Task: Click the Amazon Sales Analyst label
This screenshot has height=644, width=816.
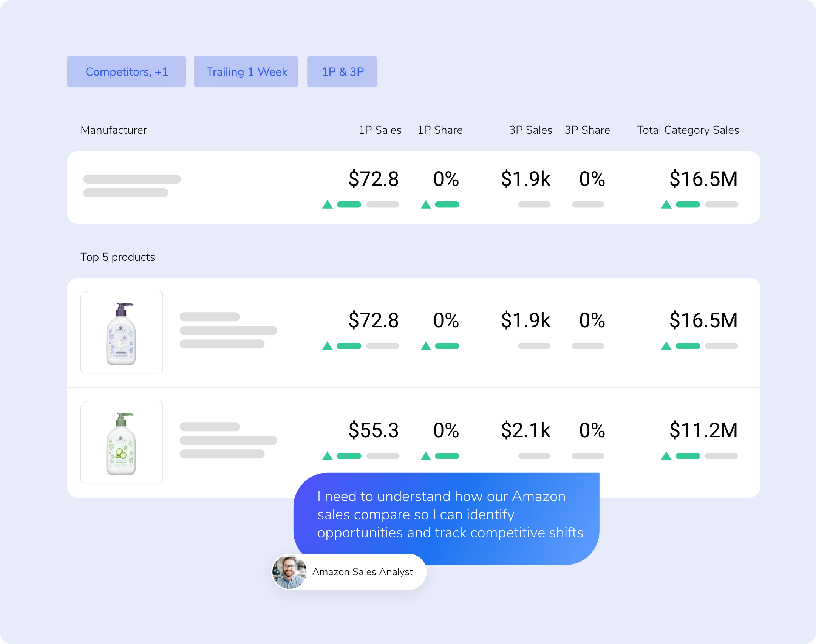Action: click(362, 572)
